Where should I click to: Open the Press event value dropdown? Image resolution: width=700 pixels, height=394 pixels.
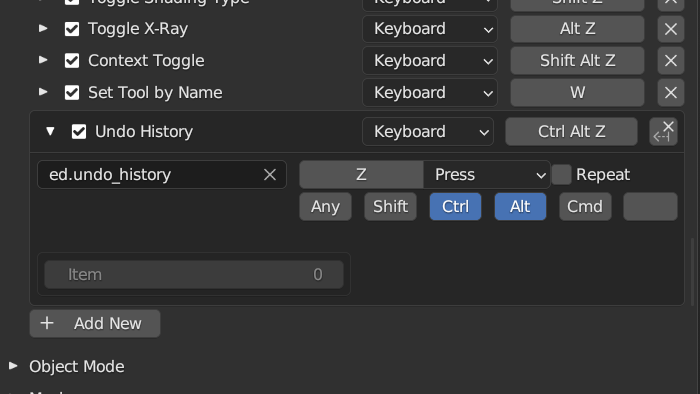(487, 174)
